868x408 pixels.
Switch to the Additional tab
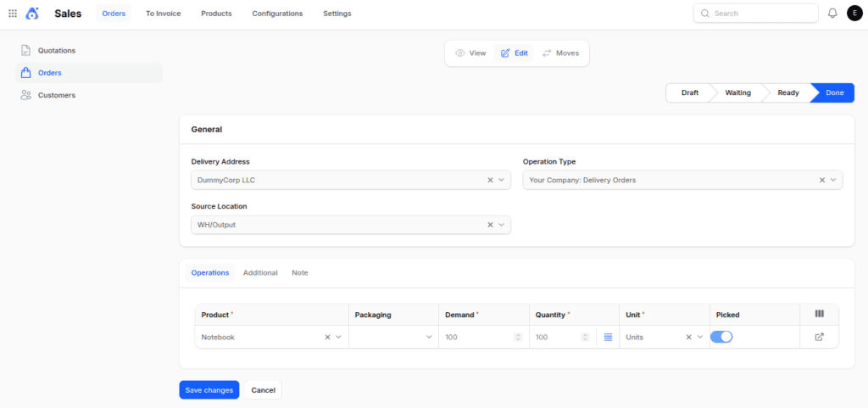[x=260, y=273]
